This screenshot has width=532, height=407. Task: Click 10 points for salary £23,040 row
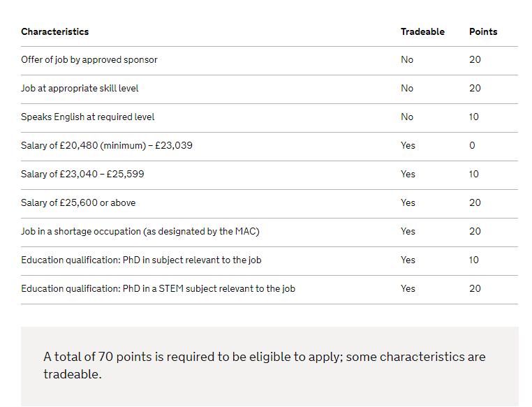click(474, 175)
